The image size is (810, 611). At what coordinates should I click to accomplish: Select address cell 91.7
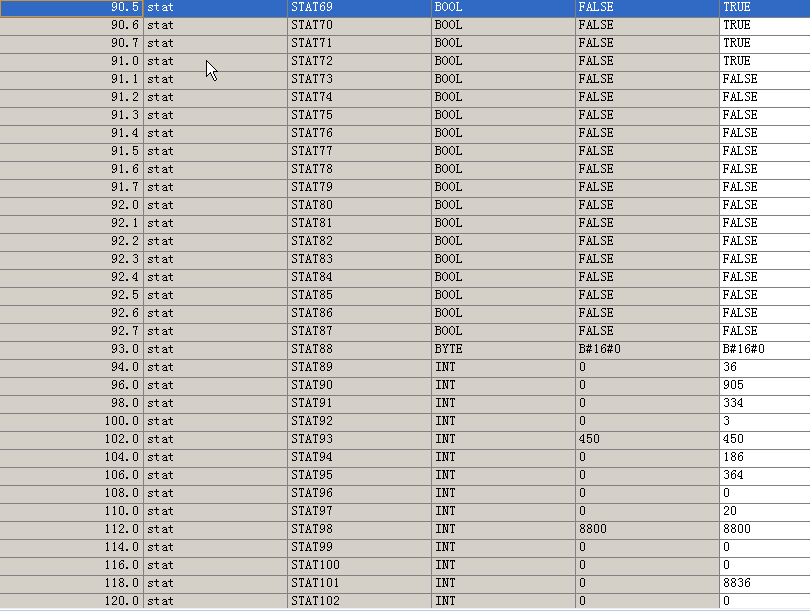tap(72, 187)
